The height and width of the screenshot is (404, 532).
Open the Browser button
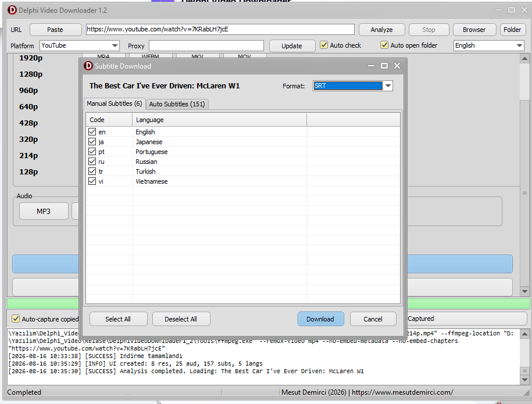(x=474, y=30)
